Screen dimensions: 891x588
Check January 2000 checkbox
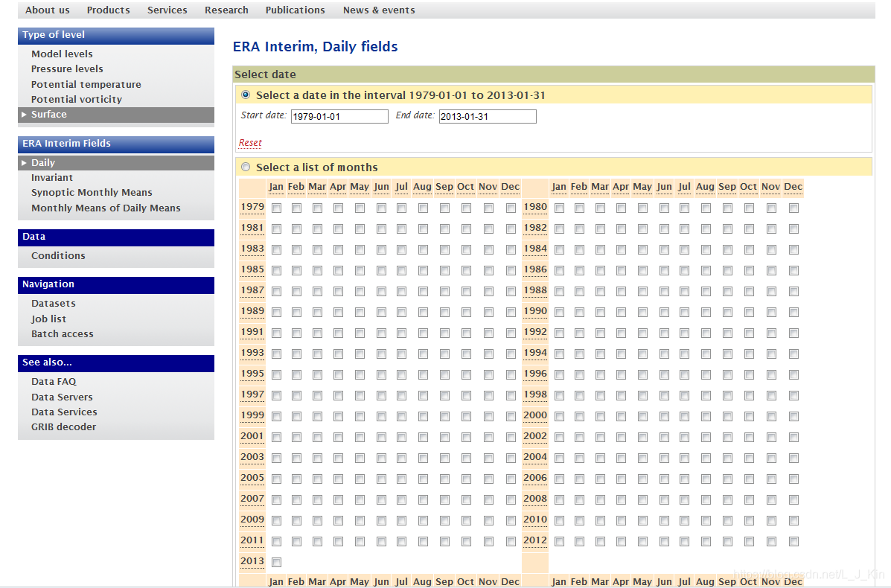559,416
